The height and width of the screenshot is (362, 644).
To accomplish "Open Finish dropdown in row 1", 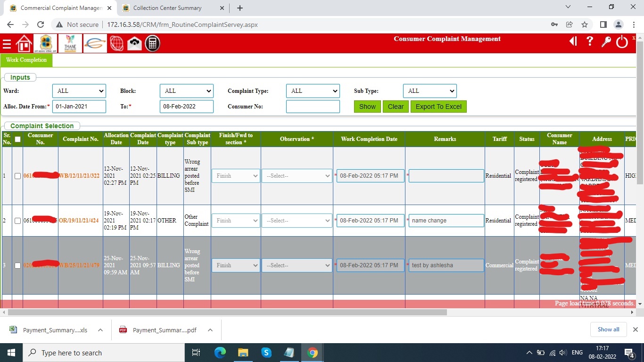I will [236, 176].
